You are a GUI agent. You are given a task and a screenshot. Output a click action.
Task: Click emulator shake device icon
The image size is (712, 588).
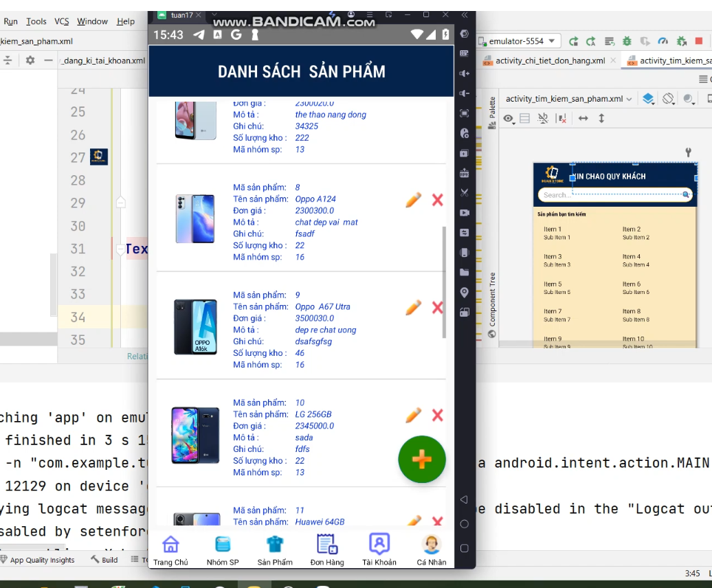click(464, 253)
